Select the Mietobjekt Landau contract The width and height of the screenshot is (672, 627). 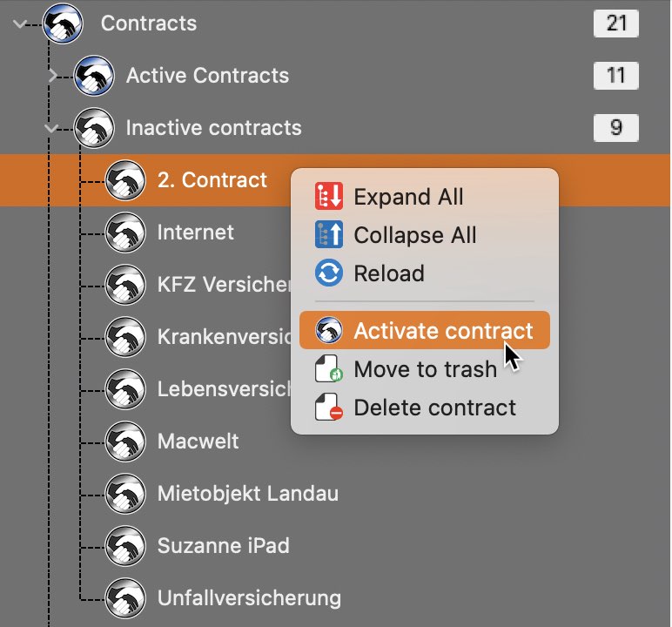pyautogui.click(x=248, y=494)
